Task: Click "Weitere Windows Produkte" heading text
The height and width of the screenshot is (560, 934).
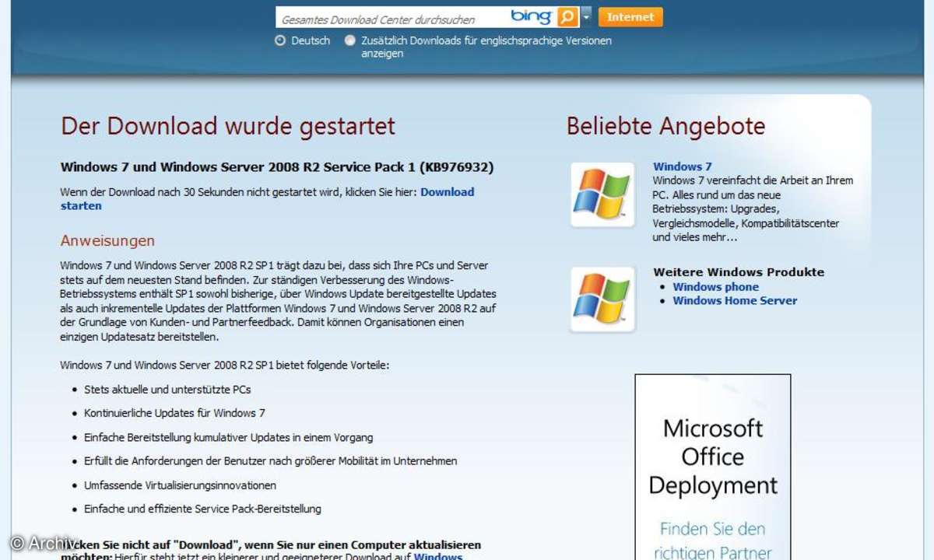Action: pos(739,272)
